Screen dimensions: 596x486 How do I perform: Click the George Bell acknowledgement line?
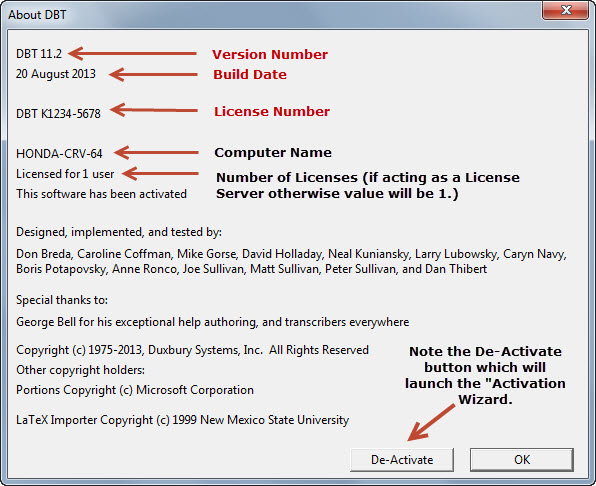click(212, 322)
